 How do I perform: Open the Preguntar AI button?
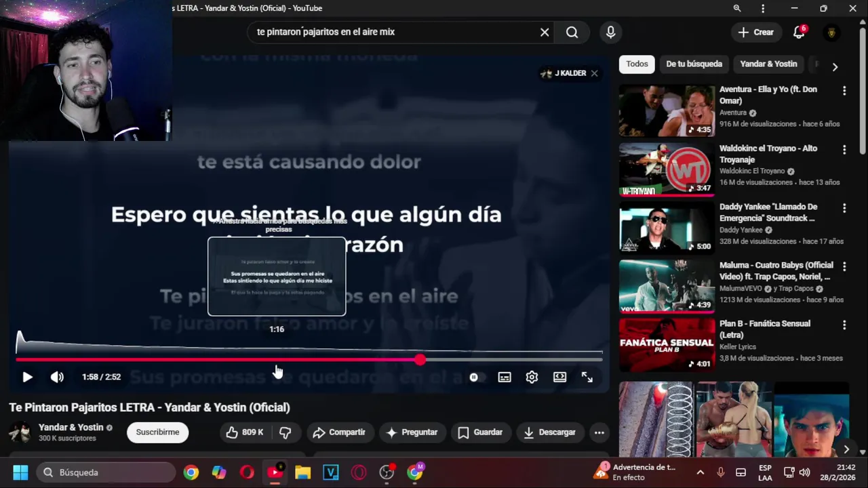[x=412, y=432]
